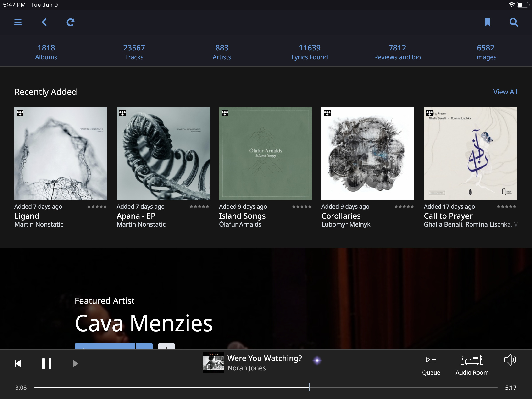Click the signal path quality light
Image resolution: width=532 pixels, height=399 pixels.
[x=317, y=360]
